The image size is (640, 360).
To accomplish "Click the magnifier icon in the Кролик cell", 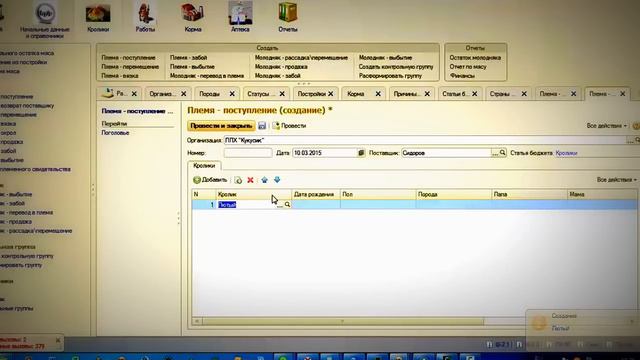I will [287, 204].
